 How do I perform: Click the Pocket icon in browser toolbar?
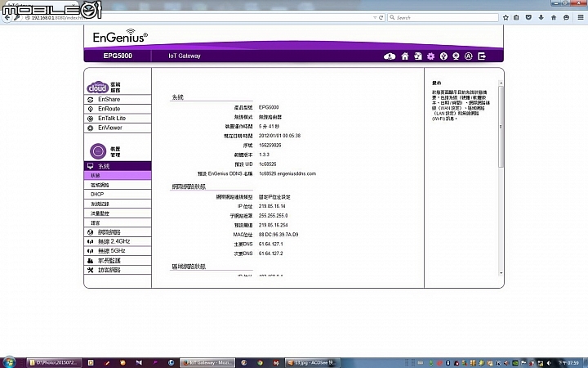(528, 18)
